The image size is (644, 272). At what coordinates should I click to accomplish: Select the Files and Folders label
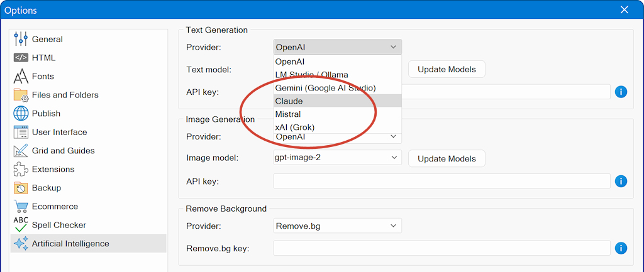tap(65, 95)
